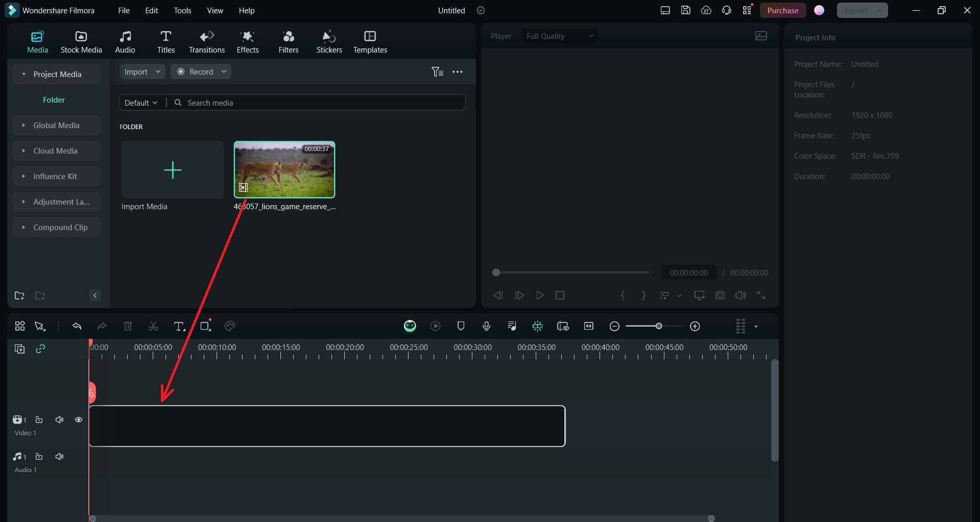Stop playback in the player
The image size is (980, 522).
point(560,295)
